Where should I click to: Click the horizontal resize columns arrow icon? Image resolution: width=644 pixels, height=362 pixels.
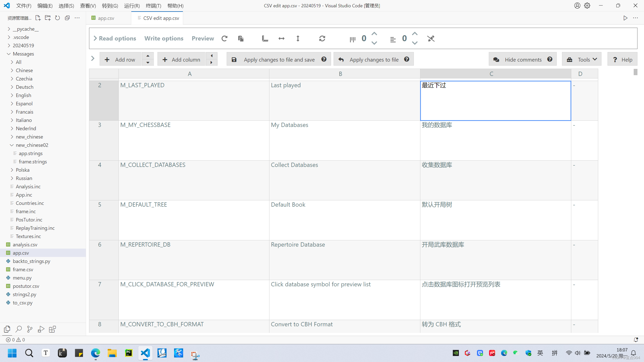point(281,38)
